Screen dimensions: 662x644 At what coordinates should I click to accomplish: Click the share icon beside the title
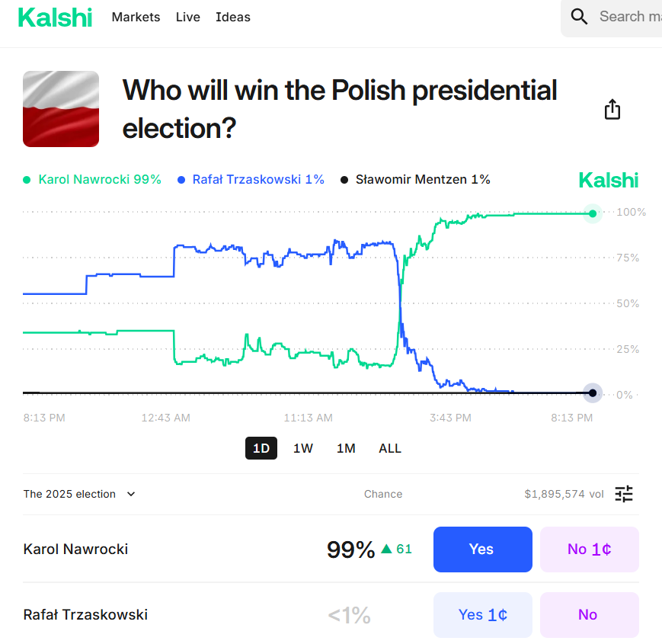coord(612,110)
